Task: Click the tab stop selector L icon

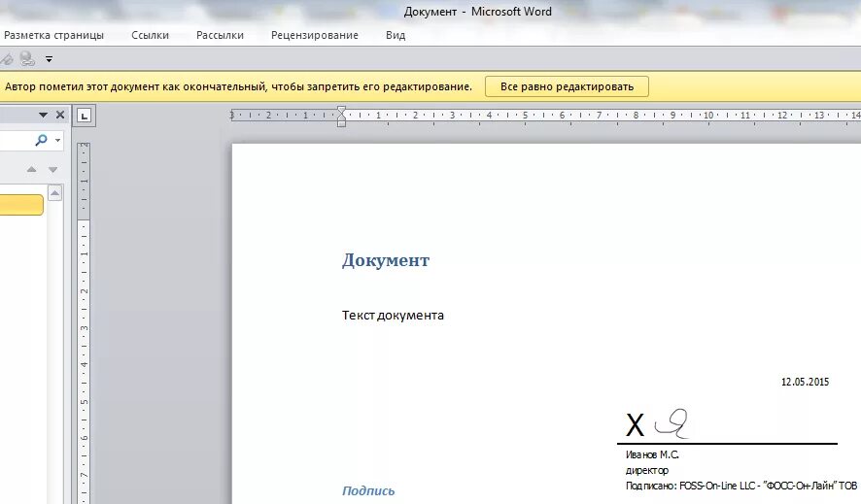Action: pos(84,116)
